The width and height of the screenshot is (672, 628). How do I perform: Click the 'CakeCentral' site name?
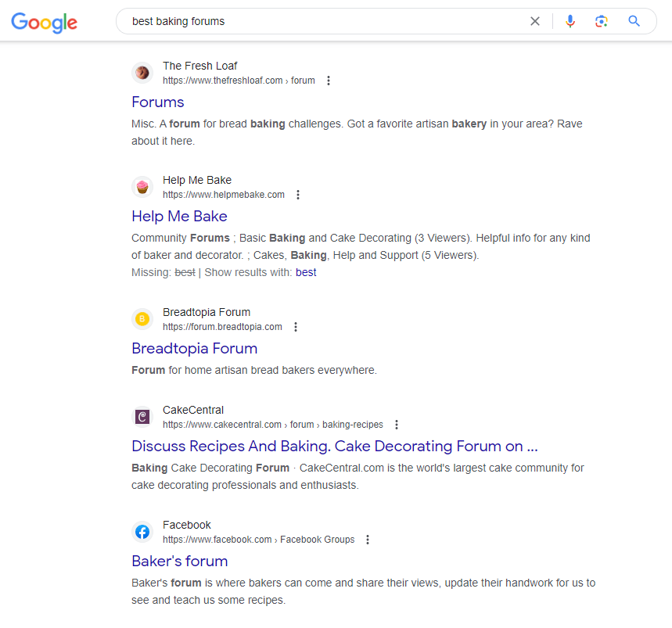193,410
